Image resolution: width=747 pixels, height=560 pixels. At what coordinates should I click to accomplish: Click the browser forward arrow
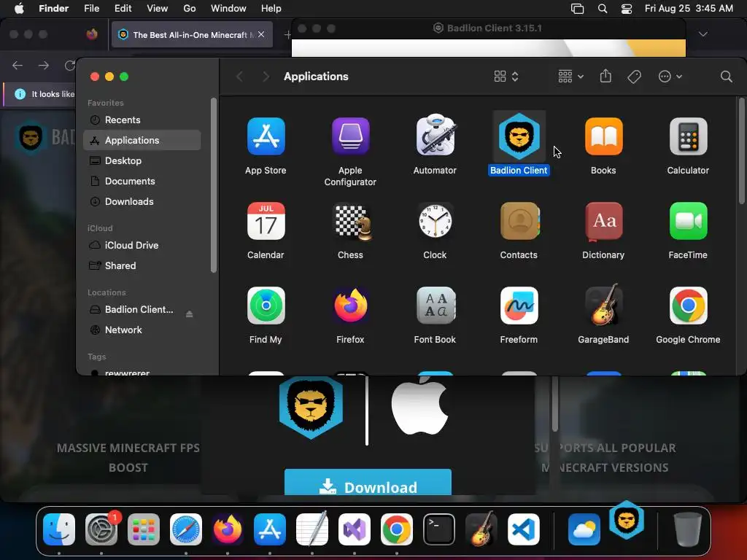(x=43, y=65)
